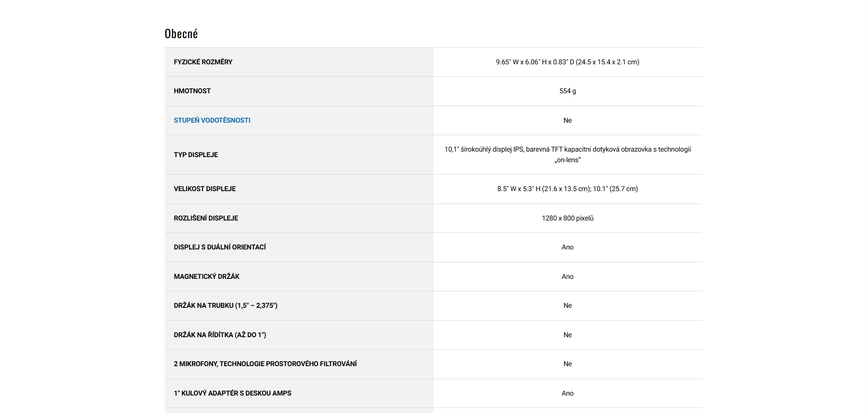Select the 8.5" W x 5.3" H value

pyautogui.click(x=567, y=189)
